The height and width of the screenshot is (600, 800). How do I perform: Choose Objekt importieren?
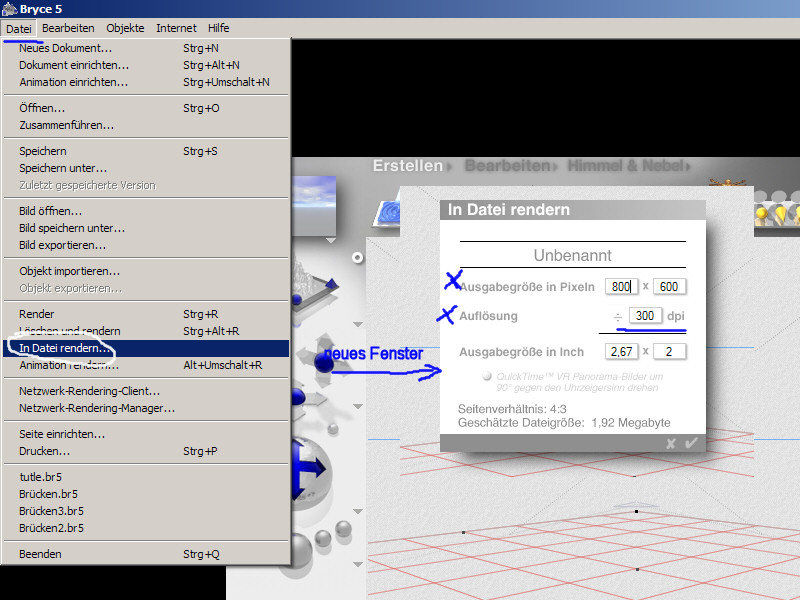pyautogui.click(x=146, y=271)
